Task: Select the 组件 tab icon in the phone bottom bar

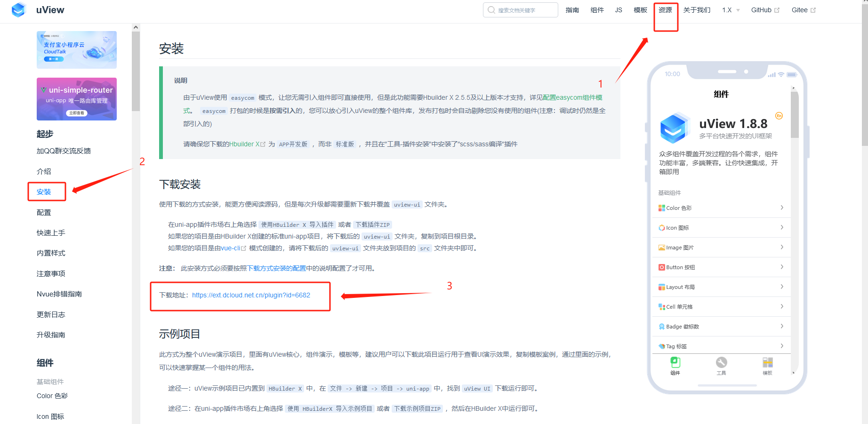Action: (675, 362)
